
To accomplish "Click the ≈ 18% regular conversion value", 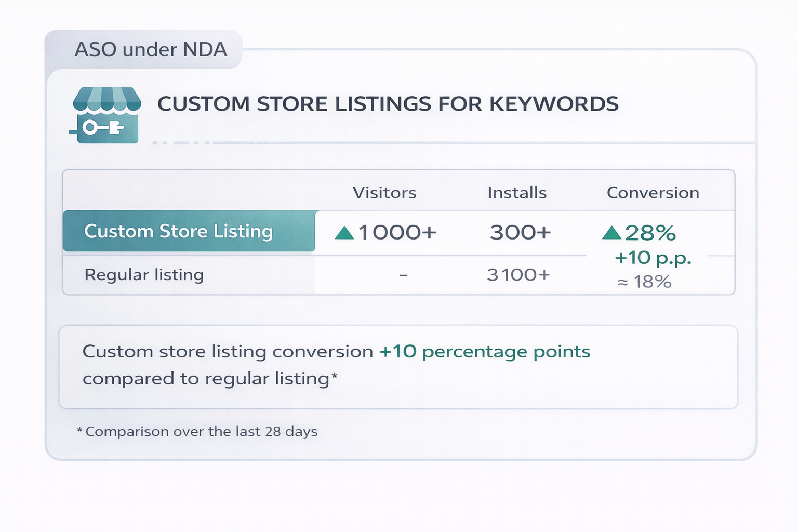I will pyautogui.click(x=644, y=282).
